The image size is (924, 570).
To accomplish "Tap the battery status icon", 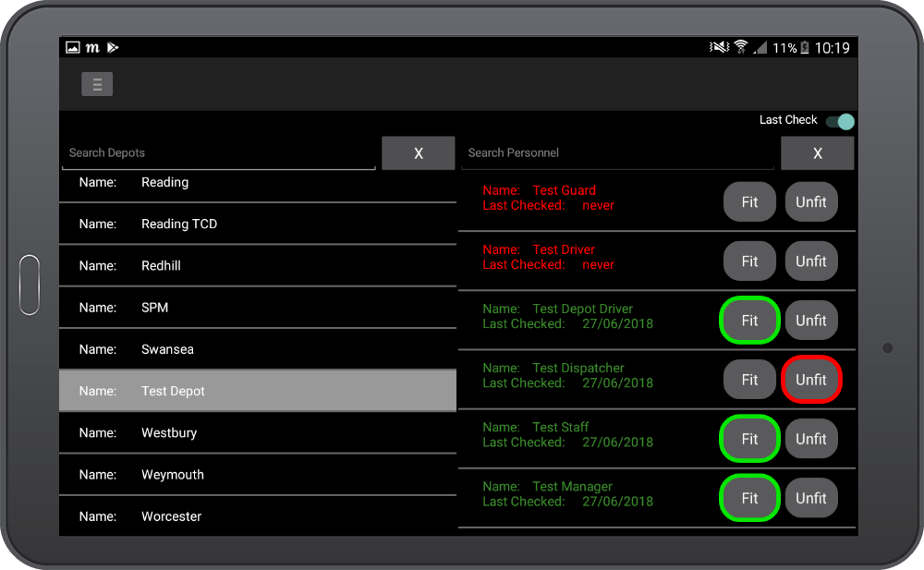I will pos(804,48).
